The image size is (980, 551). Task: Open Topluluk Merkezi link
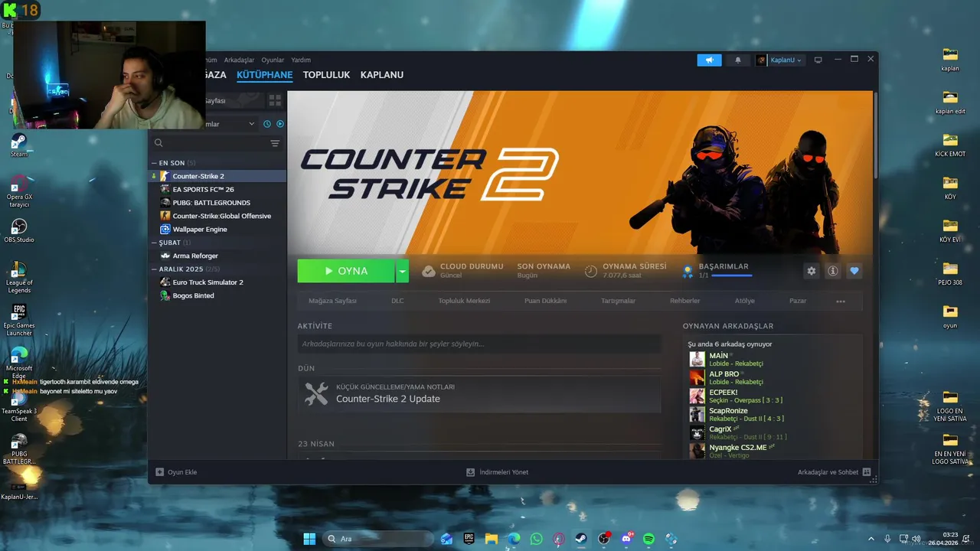pyautogui.click(x=464, y=301)
